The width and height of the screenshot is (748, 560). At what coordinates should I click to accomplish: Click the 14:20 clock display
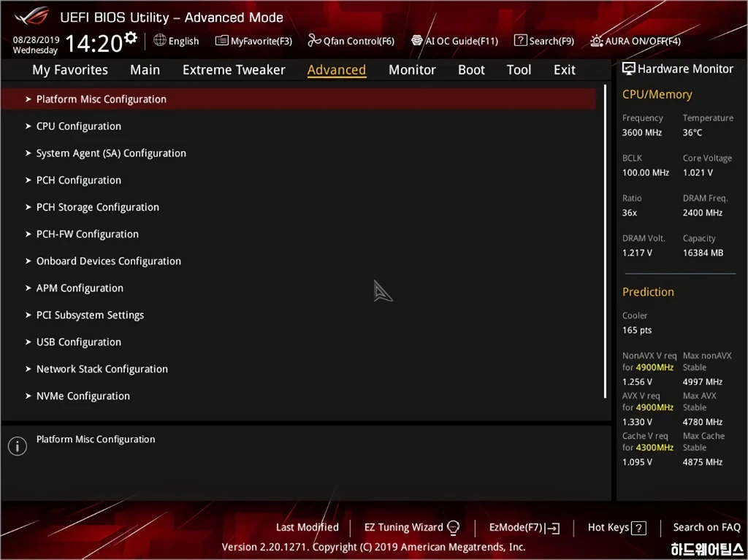tap(94, 43)
